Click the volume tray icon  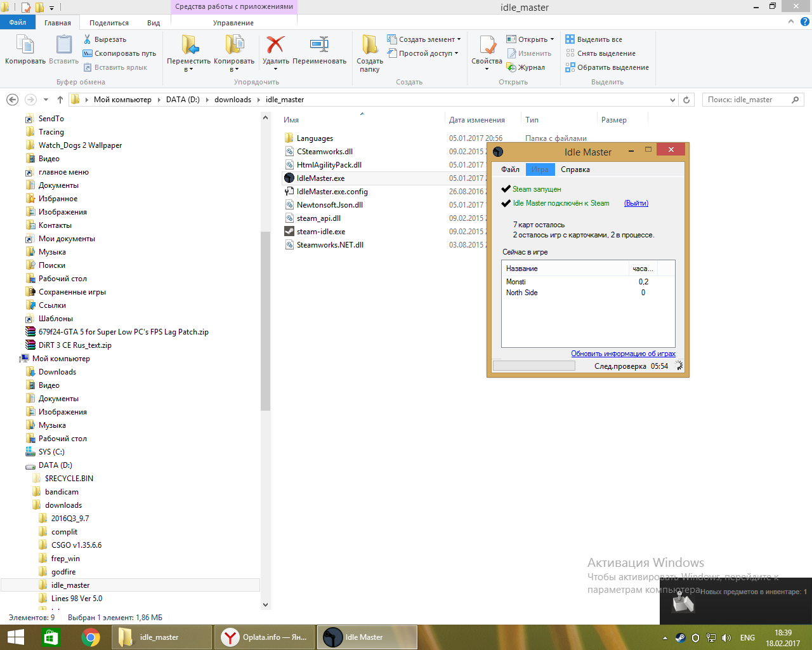pyautogui.click(x=726, y=638)
